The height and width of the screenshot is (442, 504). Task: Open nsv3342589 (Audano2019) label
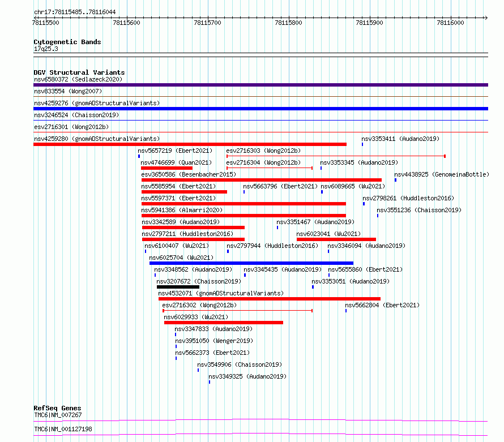[x=181, y=222]
